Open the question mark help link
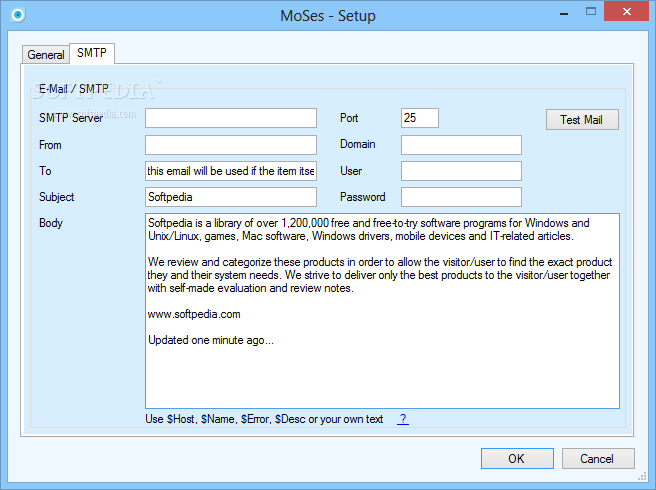 402,418
